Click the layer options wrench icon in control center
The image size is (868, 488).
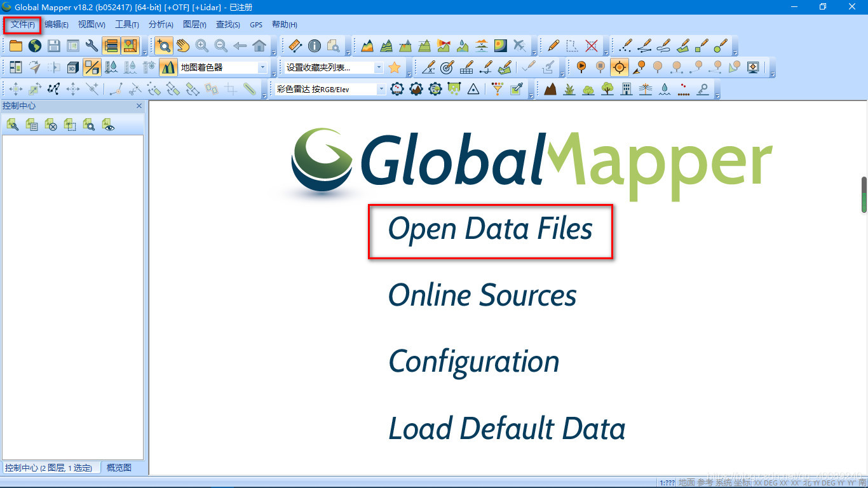coord(12,125)
